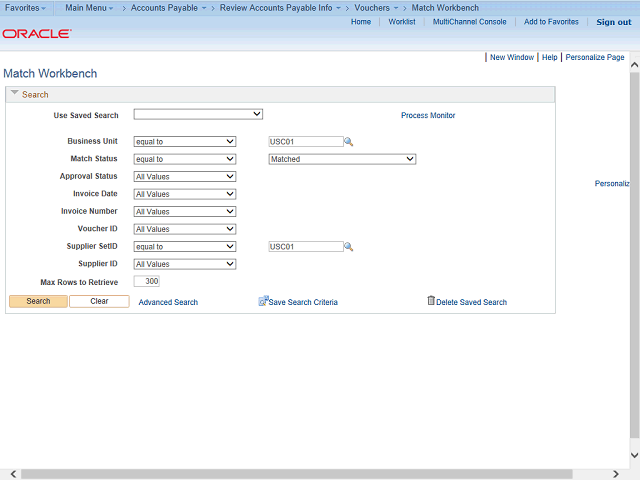Viewport: 640px width, 480px height.
Task: Click the Help link
Action: pos(549,57)
